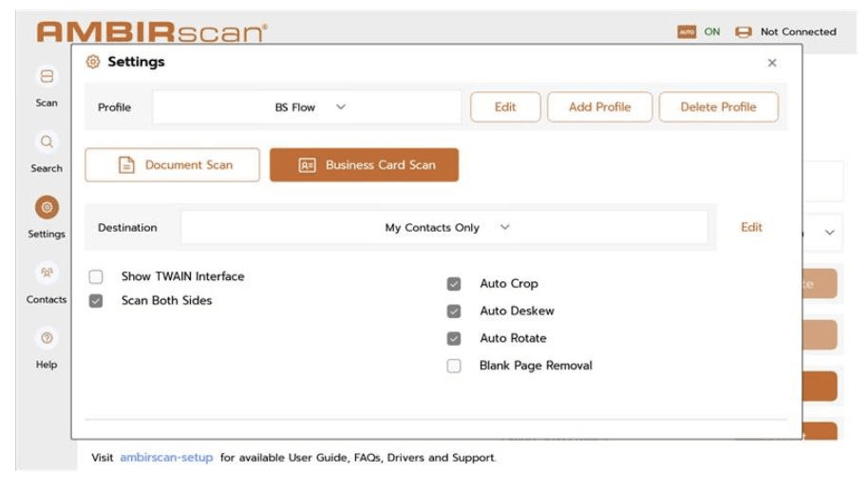Image resolution: width=868 pixels, height=490 pixels.
Task: Click the Add Profile button
Action: (600, 107)
